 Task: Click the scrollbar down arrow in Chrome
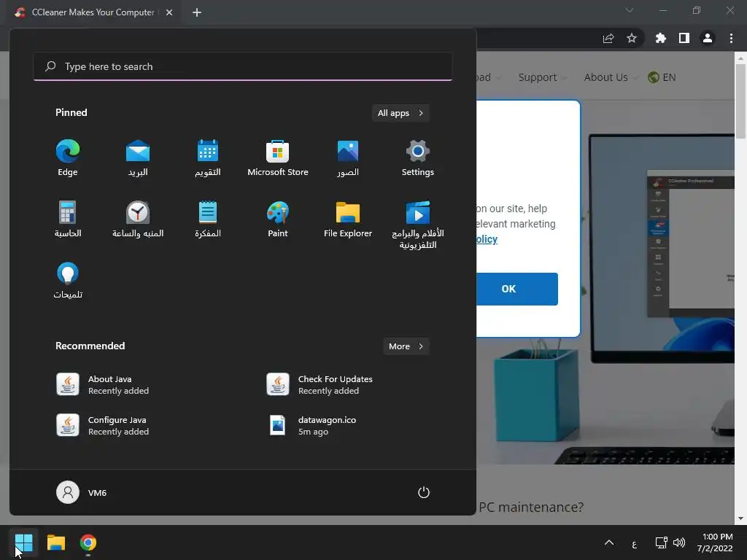pos(740,518)
